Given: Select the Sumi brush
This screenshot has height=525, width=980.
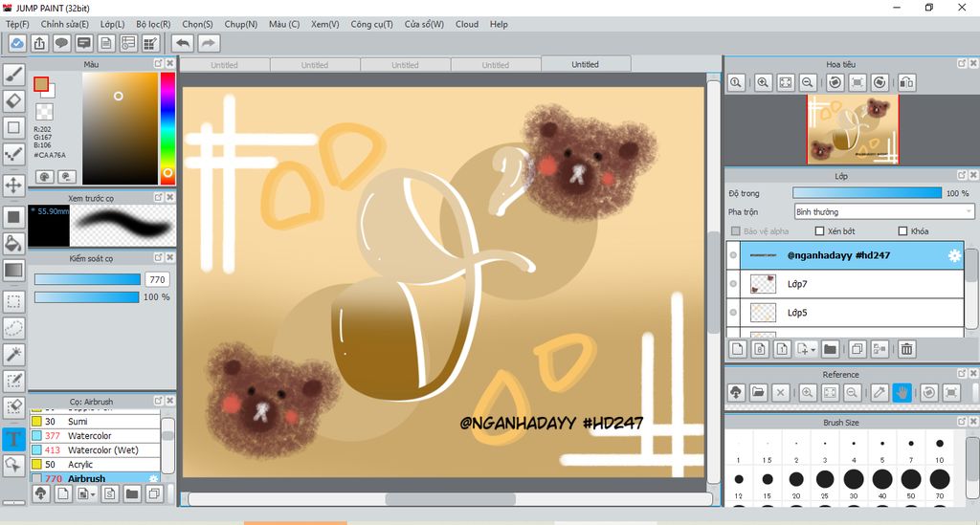Looking at the screenshot, I should [x=95, y=422].
